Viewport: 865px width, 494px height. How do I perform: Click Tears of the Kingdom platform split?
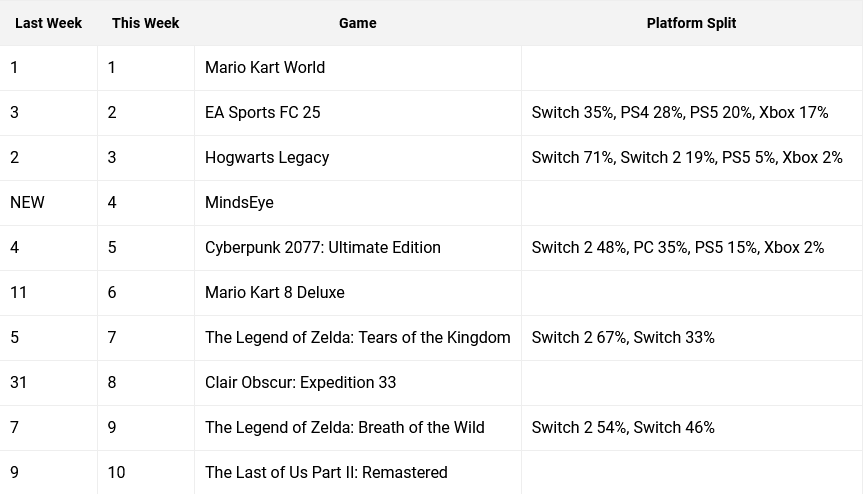(623, 338)
